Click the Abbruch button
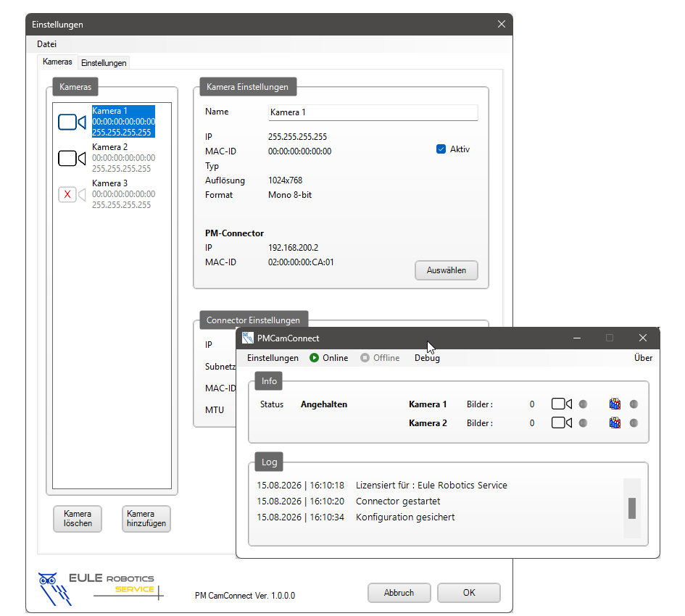The width and height of the screenshot is (685, 616). (x=399, y=593)
